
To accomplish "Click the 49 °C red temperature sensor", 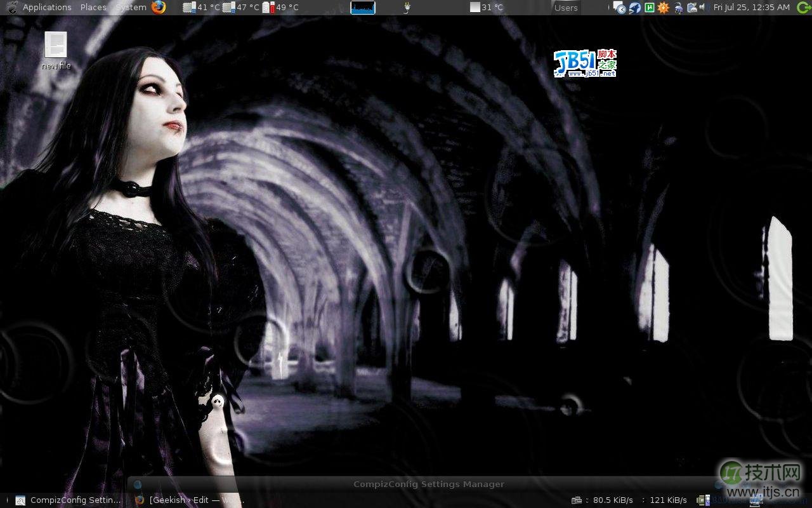I will [280, 8].
